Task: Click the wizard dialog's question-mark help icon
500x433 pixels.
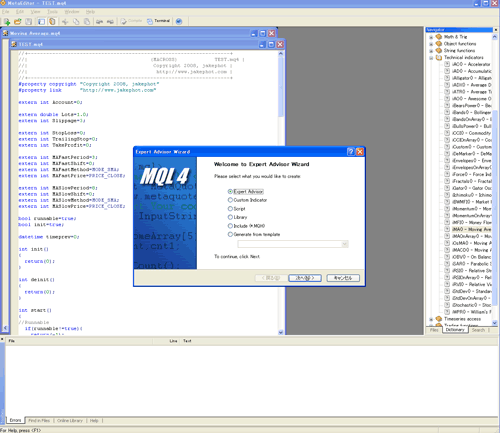Action: click(x=351, y=152)
